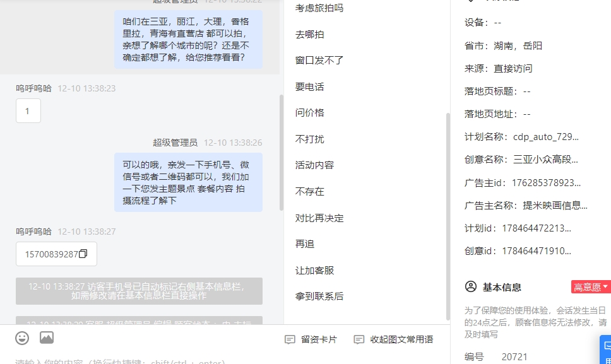
Task: Select quick phrase 要电话
Action: click(x=309, y=87)
